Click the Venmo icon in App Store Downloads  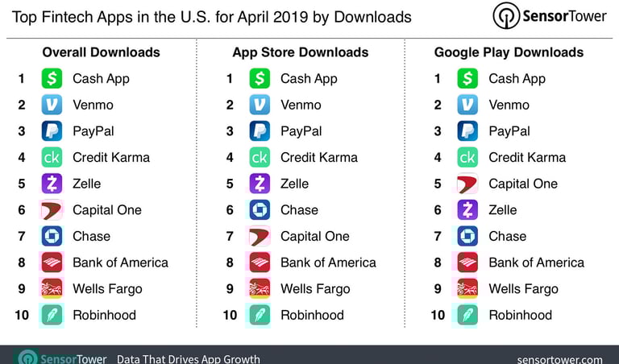tap(260, 105)
